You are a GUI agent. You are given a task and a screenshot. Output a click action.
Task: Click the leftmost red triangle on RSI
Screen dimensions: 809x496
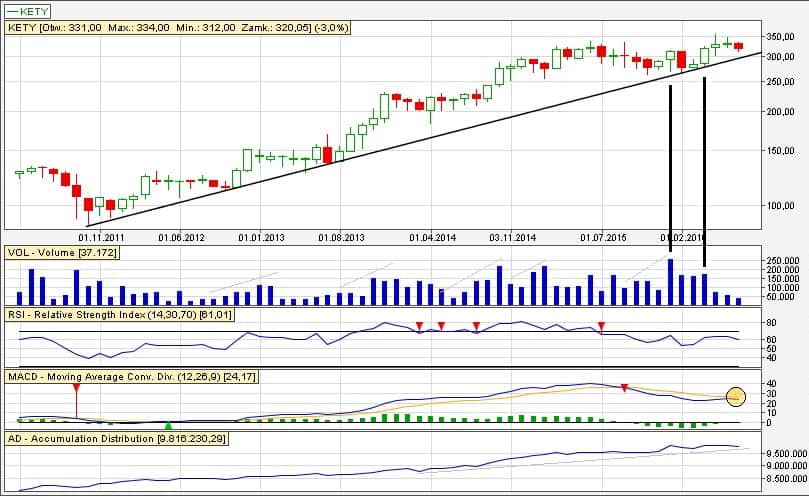click(419, 325)
